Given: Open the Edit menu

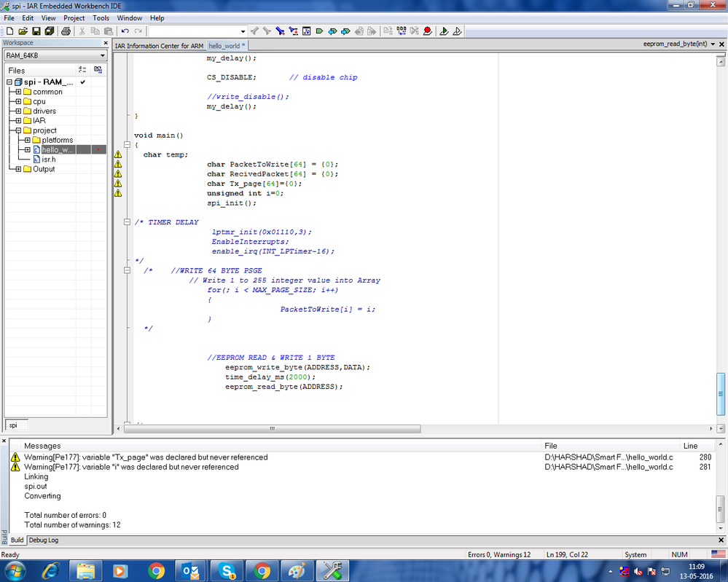Looking at the screenshot, I should [x=28, y=18].
